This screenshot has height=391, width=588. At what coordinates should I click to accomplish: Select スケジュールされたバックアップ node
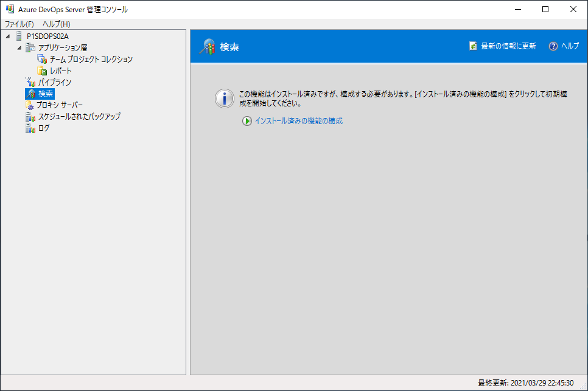(x=79, y=117)
